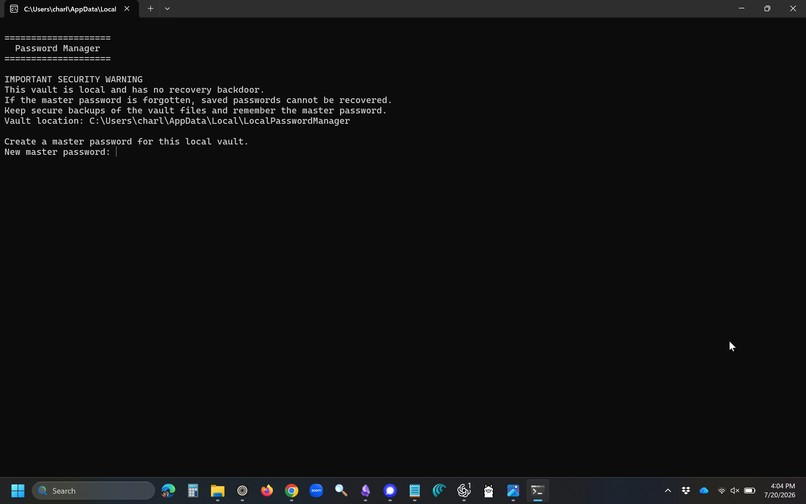The width and height of the screenshot is (806, 504).
Task: Click the 'IMPORTANT SECURITY WARNING' heading text
Action: (74, 79)
